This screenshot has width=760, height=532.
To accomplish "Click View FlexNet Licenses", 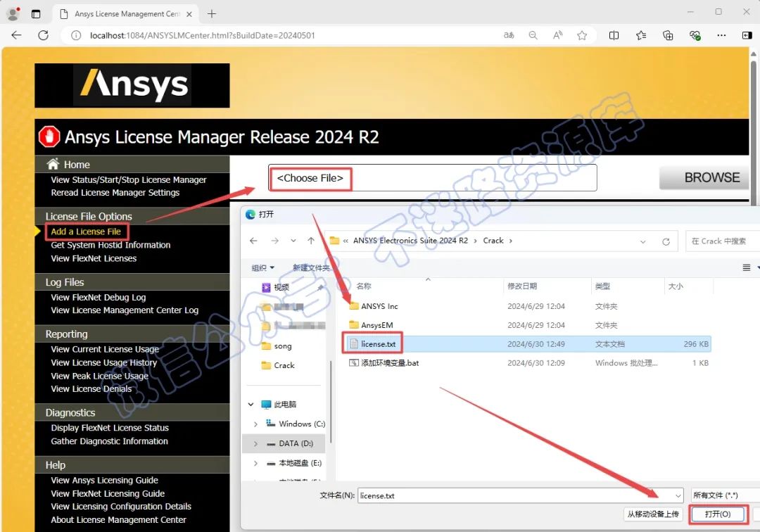I will (x=94, y=259).
